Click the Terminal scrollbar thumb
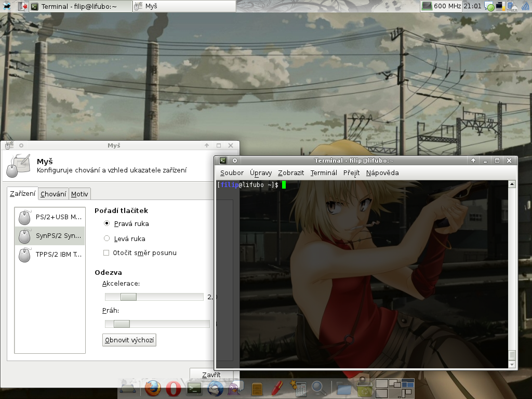The width and height of the screenshot is (532, 399). [512, 355]
